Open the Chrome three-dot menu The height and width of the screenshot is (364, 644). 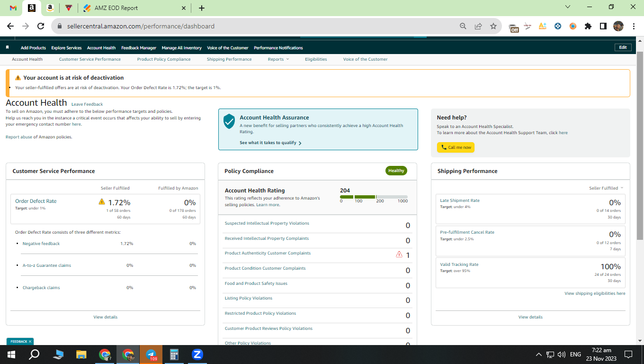coord(633,26)
